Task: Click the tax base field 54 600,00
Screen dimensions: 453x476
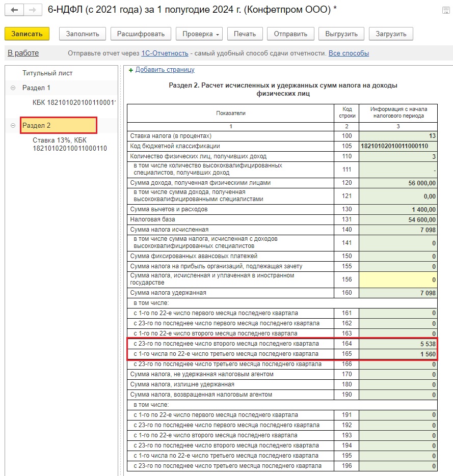Action: coord(398,219)
